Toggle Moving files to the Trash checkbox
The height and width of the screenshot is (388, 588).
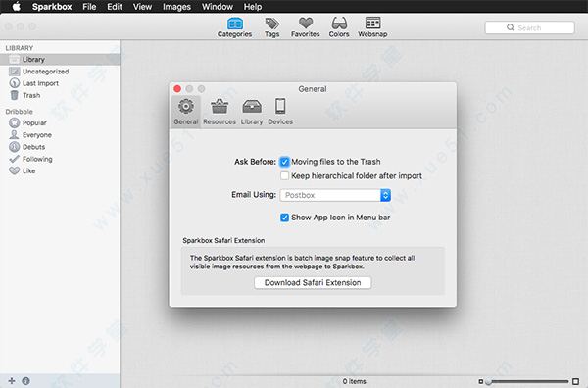tap(284, 162)
